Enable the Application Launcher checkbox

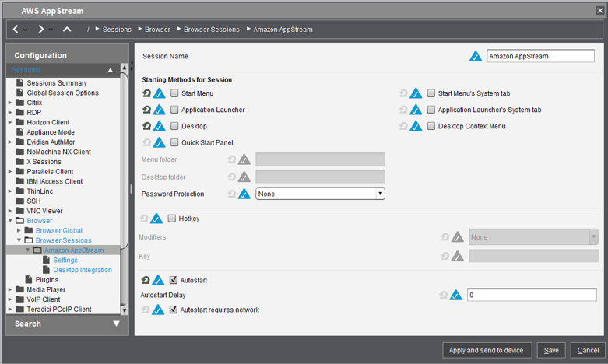(174, 110)
